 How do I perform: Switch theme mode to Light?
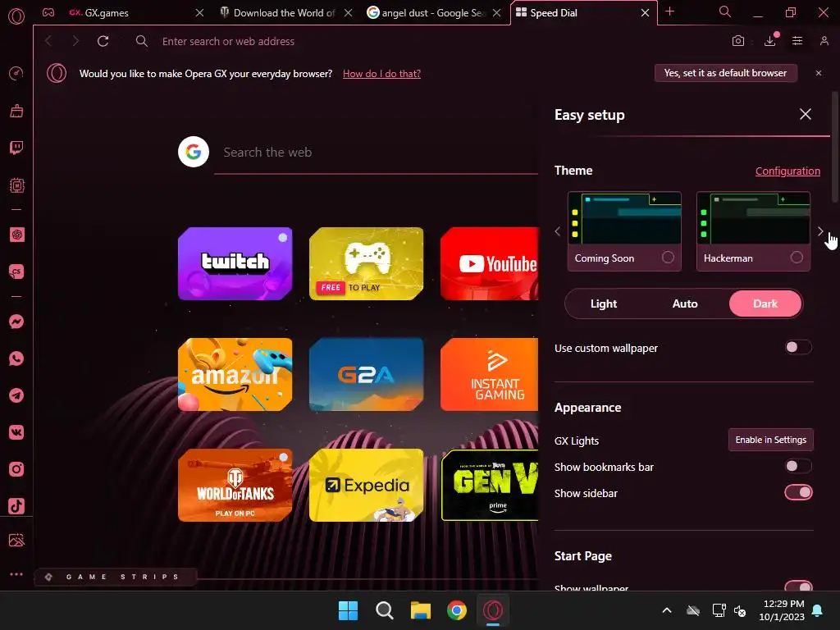coord(604,304)
